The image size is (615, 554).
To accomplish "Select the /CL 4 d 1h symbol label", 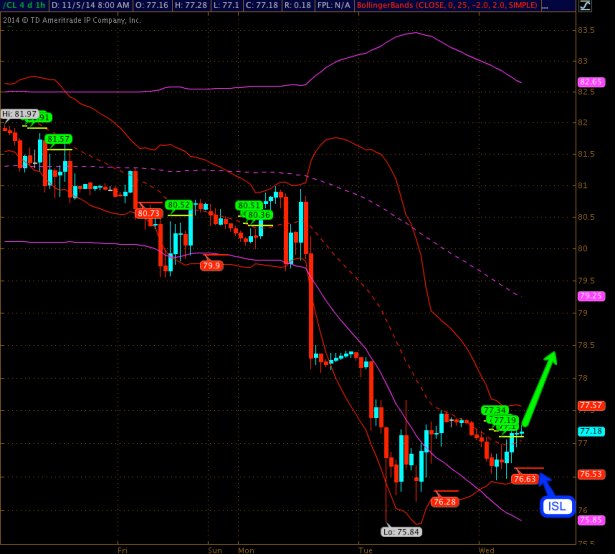I will [x=24, y=5].
